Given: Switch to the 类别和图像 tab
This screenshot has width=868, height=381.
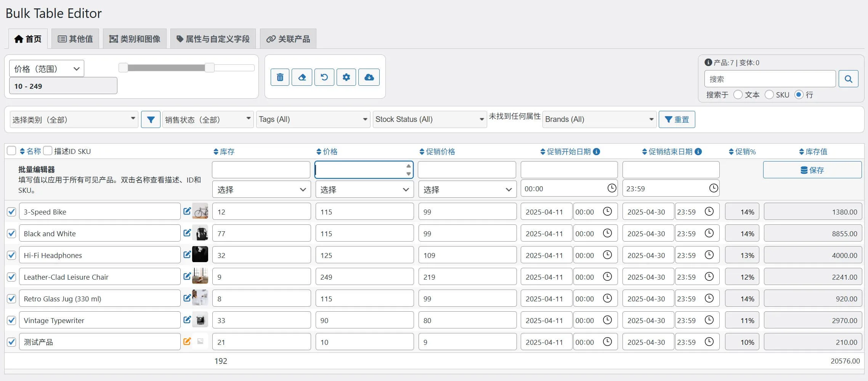Looking at the screenshot, I should pos(135,39).
